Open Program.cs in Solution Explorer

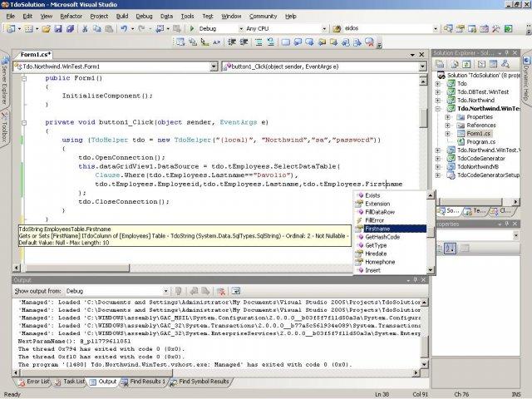[x=480, y=141]
